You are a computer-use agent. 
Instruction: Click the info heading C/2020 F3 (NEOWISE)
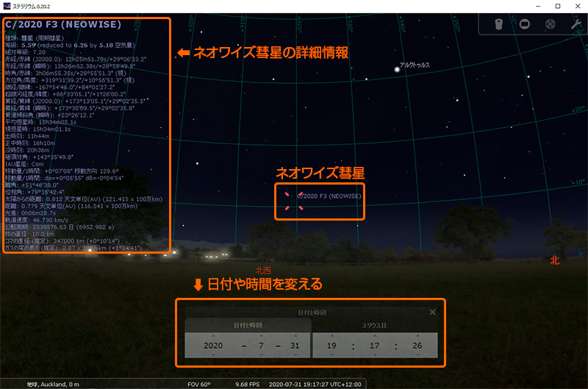pyautogui.click(x=63, y=24)
